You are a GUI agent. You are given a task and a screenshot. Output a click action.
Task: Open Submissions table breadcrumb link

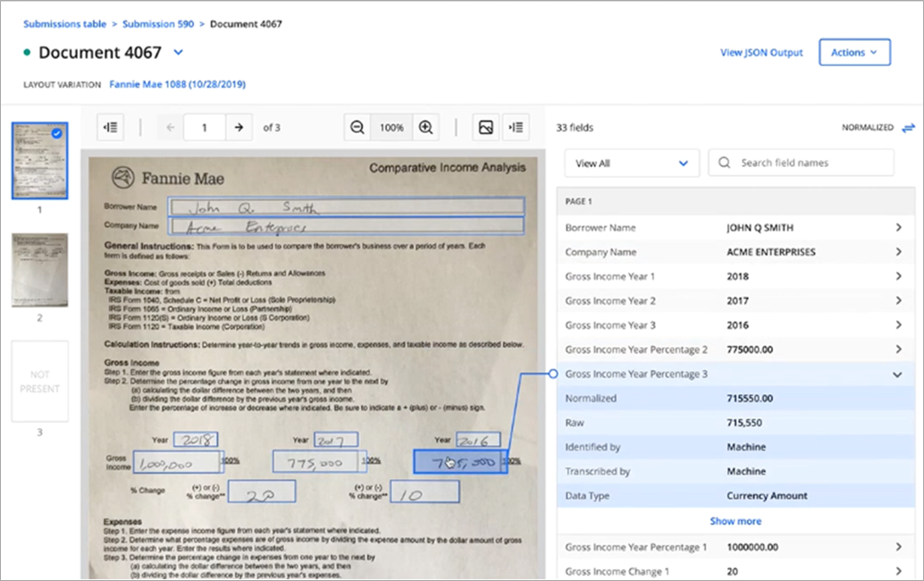pos(65,24)
